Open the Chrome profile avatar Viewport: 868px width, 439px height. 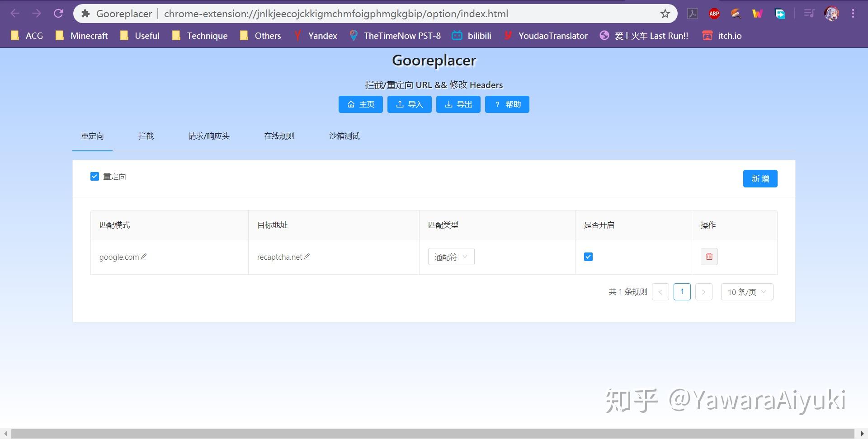(x=831, y=14)
